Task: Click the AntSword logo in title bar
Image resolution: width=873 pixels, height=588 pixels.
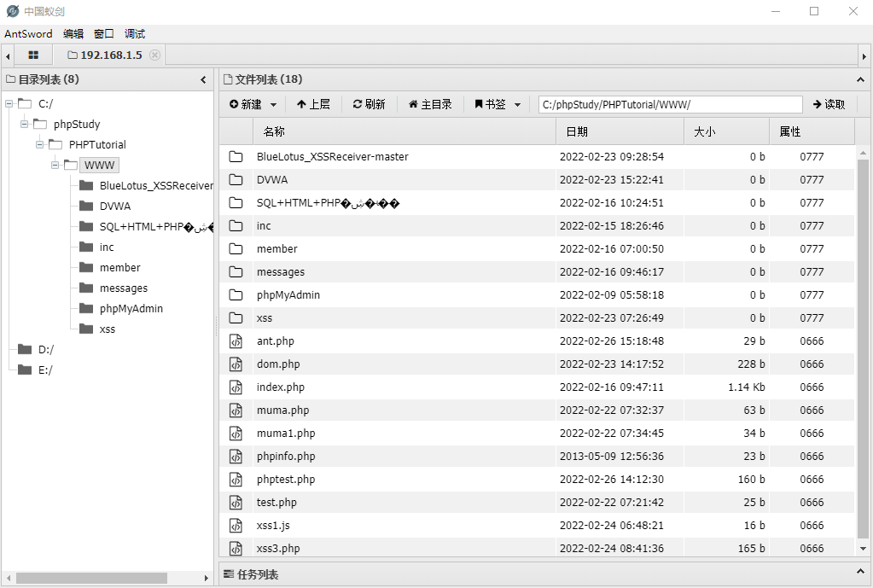Action: pos(10,11)
